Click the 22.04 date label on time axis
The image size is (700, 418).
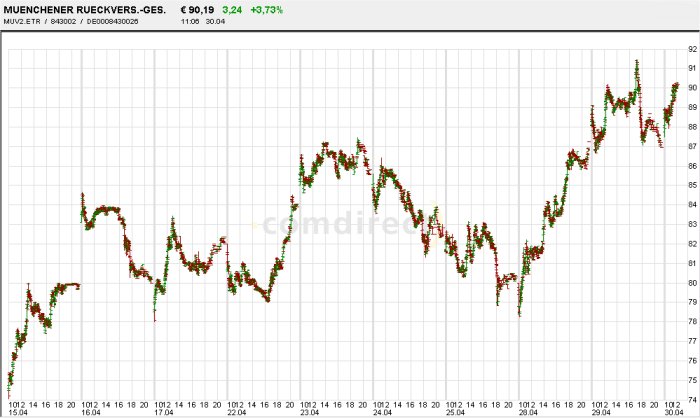(237, 413)
